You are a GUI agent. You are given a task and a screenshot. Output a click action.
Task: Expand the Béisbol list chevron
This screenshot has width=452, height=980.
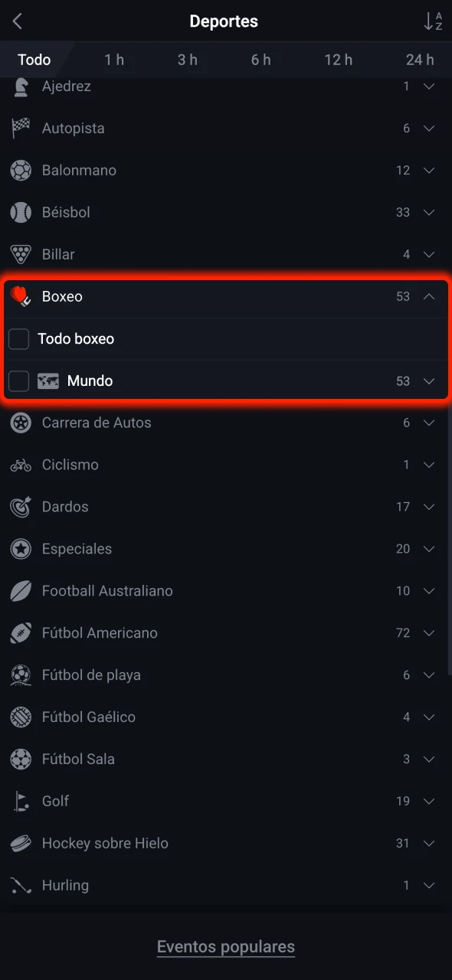point(429,212)
